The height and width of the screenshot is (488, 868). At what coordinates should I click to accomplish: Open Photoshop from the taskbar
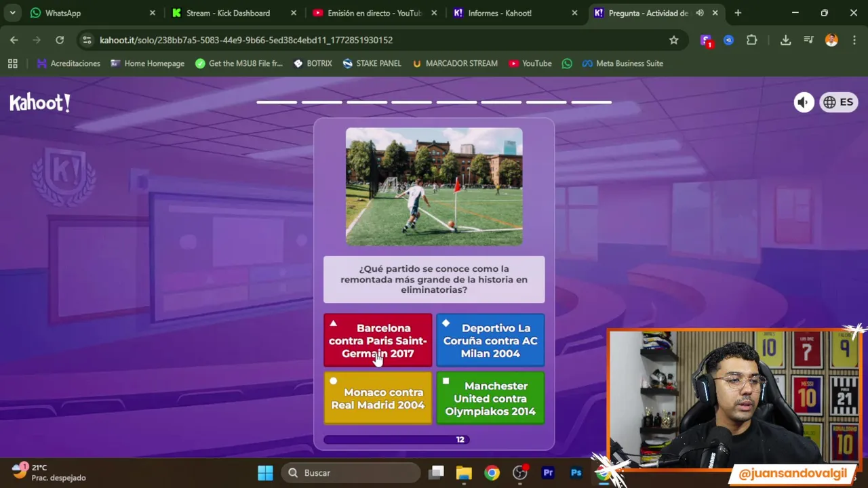click(576, 472)
